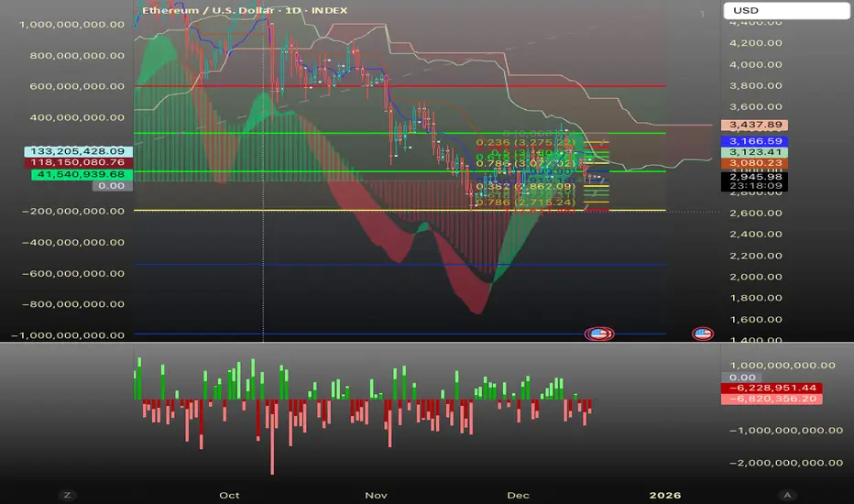Click the 0.00 label on left scale

(112, 186)
